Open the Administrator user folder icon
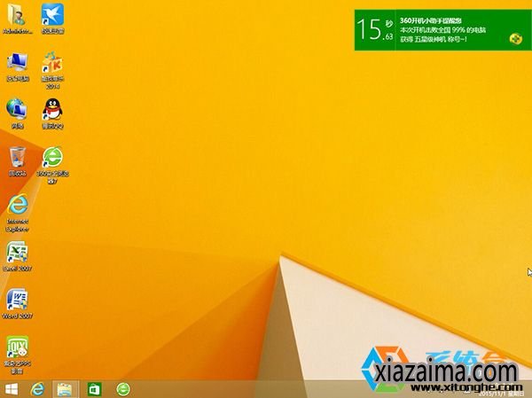532x398 pixels. pos(17,19)
